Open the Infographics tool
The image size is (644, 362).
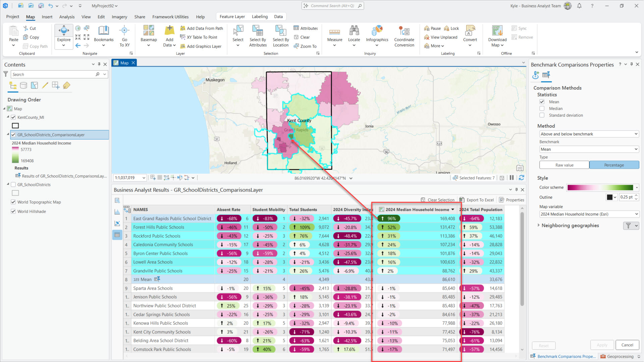tap(377, 32)
